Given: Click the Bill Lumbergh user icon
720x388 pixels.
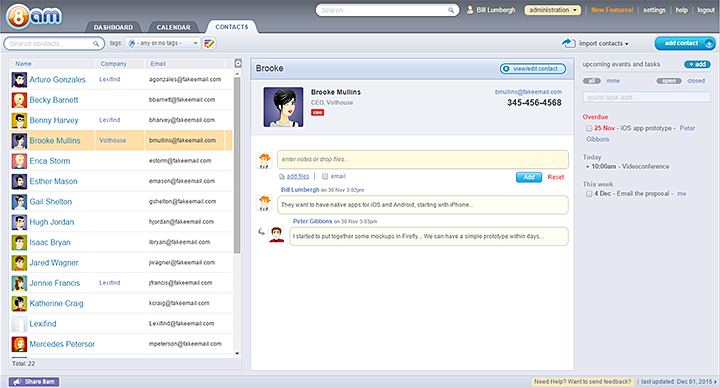Looking at the screenshot, I should tap(470, 10).
